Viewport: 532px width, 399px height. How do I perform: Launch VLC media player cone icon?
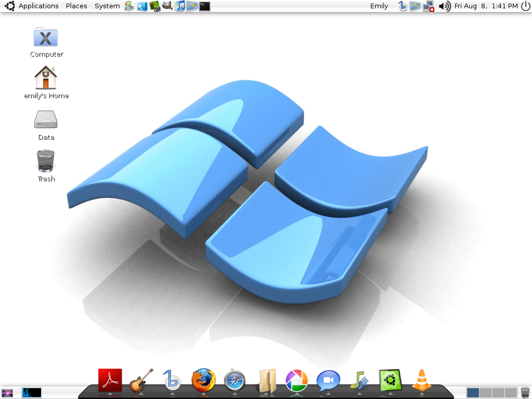[x=421, y=380]
